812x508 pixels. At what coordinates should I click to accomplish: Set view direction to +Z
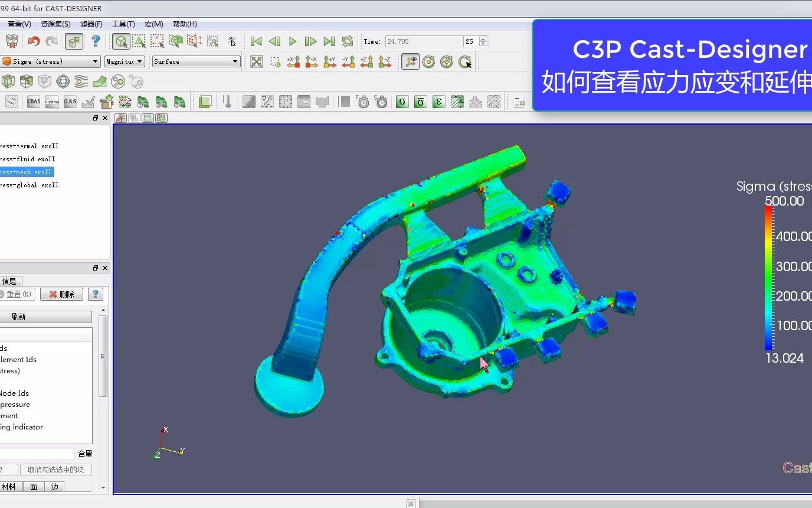click(x=366, y=61)
